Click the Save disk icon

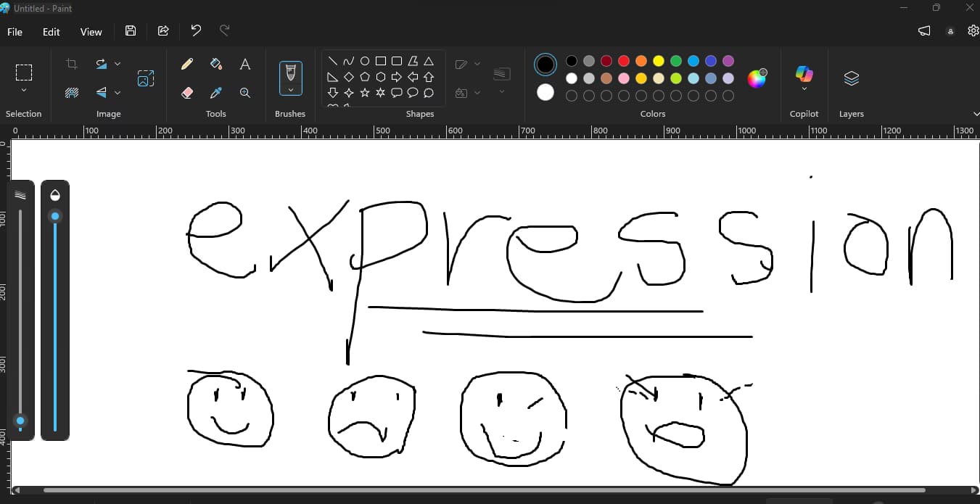pyautogui.click(x=131, y=30)
